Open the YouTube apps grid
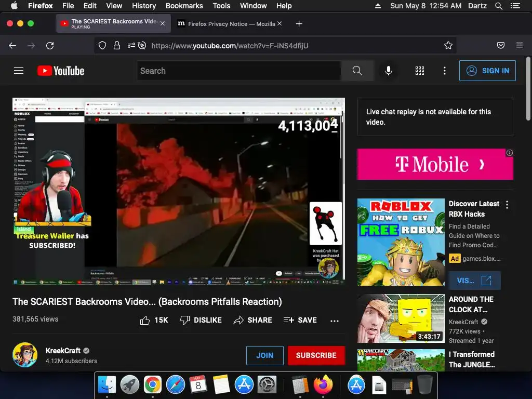The width and height of the screenshot is (532, 399). pos(420,71)
